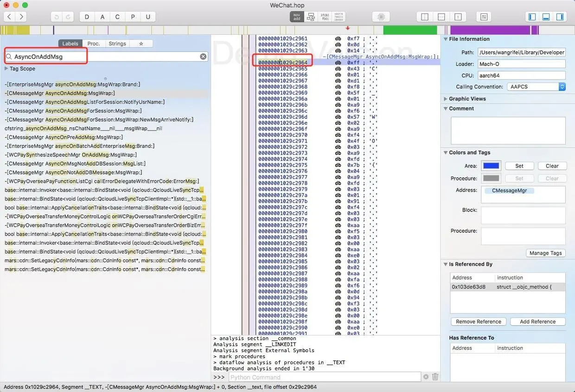
Task: Switch to assembly (mov add) view
Action: pyautogui.click(x=297, y=17)
